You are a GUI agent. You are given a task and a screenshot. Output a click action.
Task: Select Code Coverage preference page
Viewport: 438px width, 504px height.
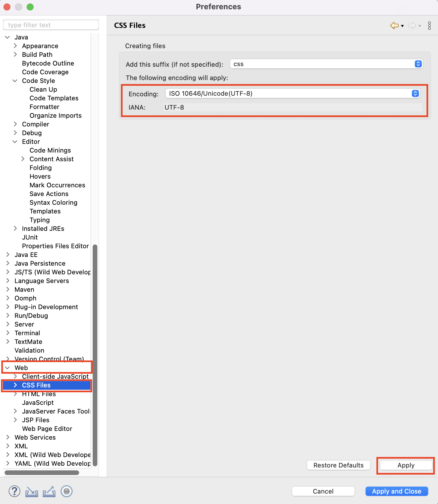click(45, 72)
